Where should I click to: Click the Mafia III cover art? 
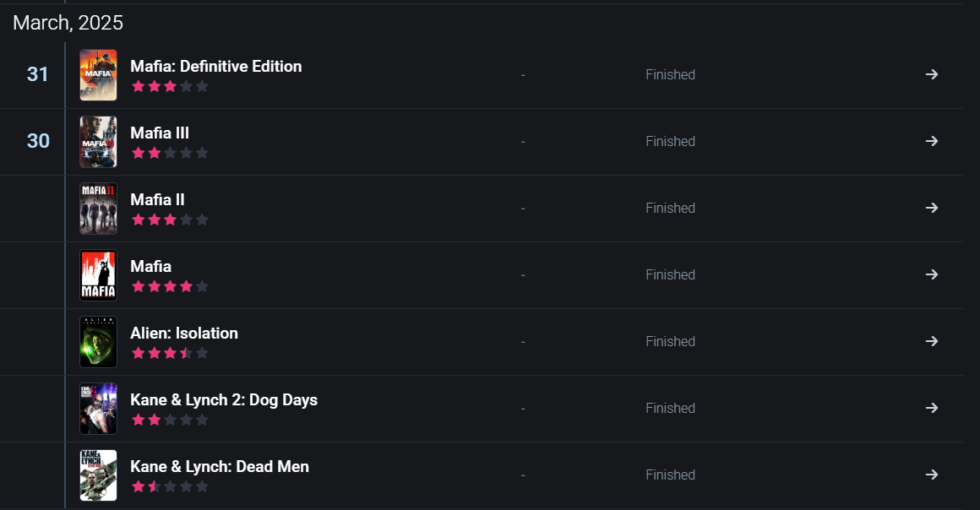[98, 142]
